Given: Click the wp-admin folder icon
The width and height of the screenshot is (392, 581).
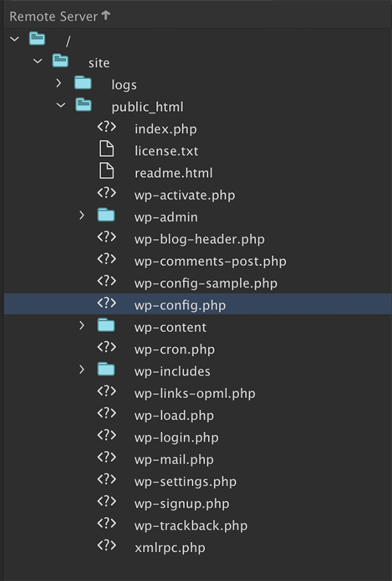Looking at the screenshot, I should [x=106, y=217].
